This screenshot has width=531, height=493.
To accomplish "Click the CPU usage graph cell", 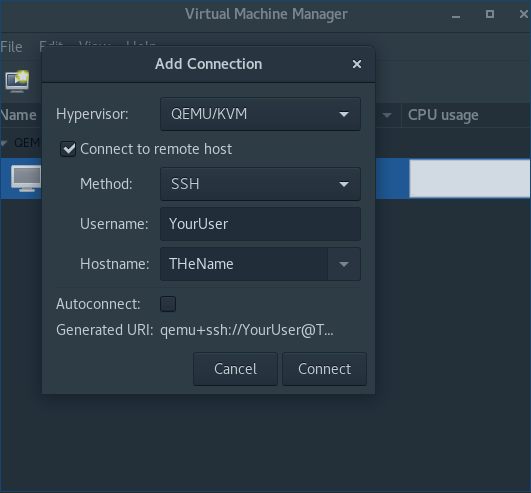I will click(469, 178).
